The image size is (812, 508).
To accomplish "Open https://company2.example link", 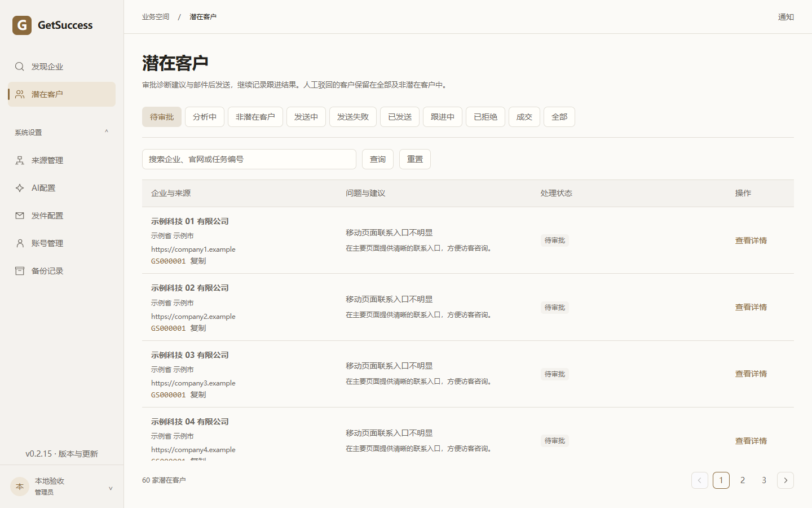I will pyautogui.click(x=193, y=316).
